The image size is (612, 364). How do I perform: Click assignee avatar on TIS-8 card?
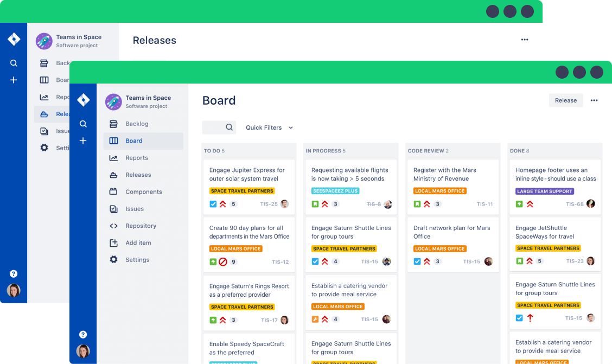point(387,204)
